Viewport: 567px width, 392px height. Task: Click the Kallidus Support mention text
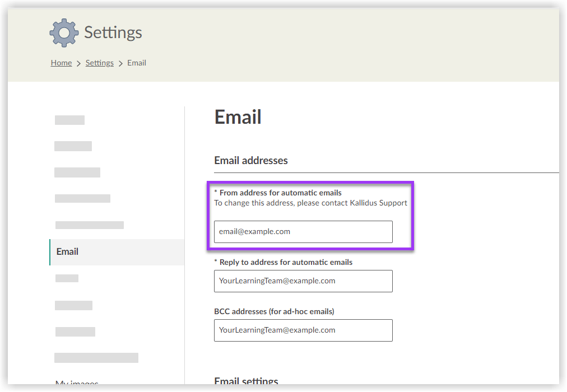coord(387,203)
